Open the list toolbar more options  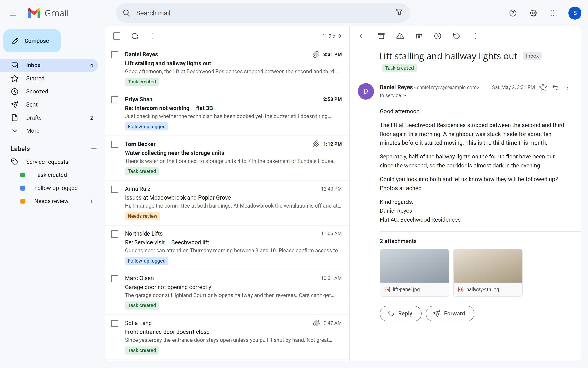(153, 36)
